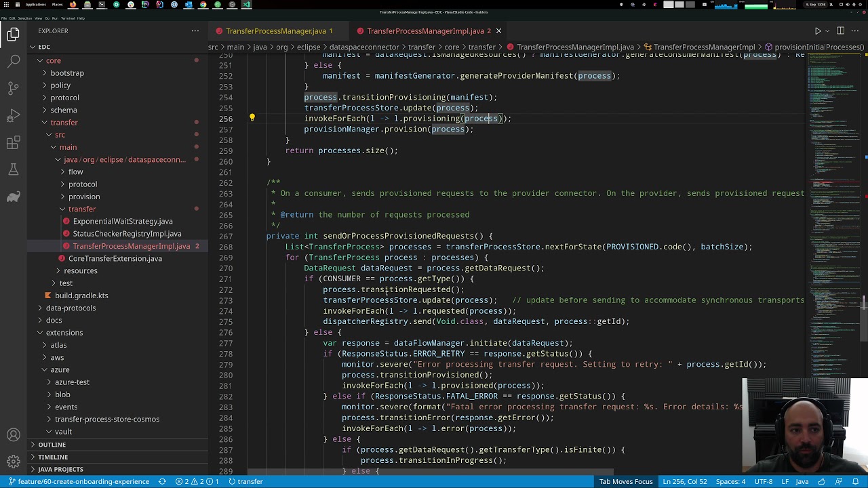Viewport: 868px width, 488px height.
Task: Open the Testing flask view
Action: coord(14,170)
